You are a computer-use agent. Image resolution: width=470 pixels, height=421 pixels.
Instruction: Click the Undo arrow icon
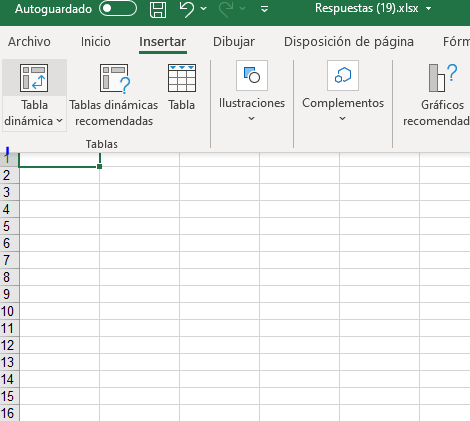[187, 9]
